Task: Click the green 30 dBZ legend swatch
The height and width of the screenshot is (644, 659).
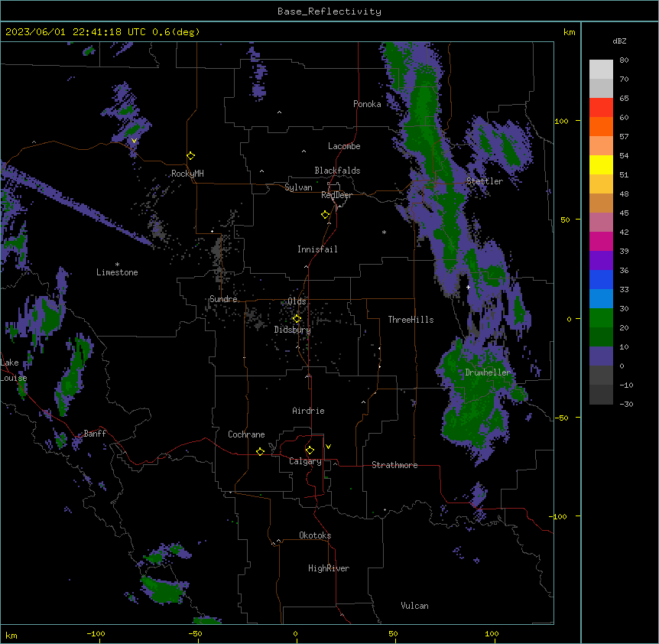Action: (x=601, y=318)
